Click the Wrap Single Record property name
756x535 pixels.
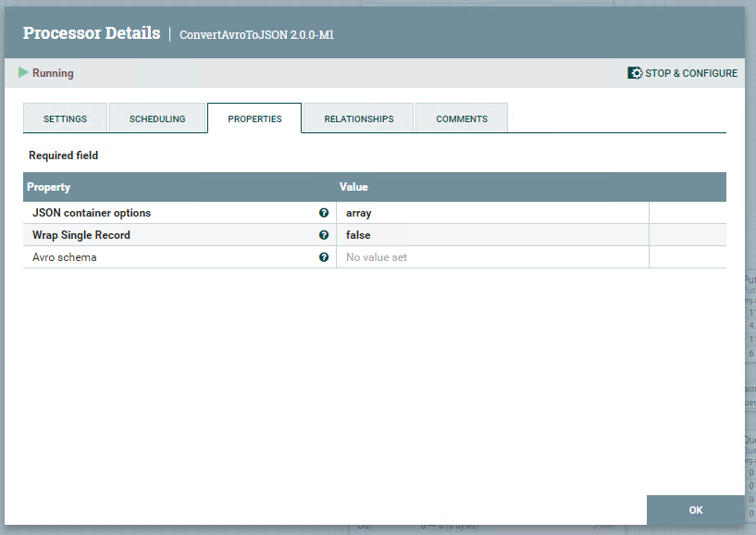pos(82,234)
